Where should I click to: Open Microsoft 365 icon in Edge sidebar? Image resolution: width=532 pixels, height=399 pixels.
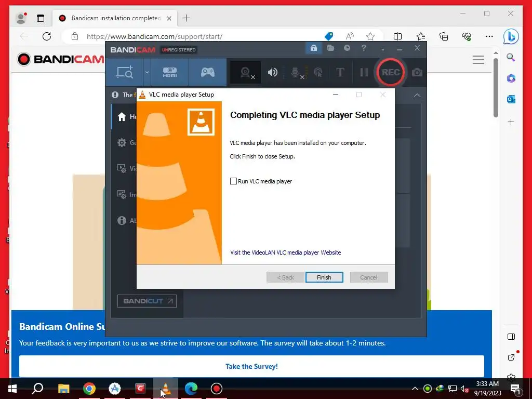pos(511,78)
